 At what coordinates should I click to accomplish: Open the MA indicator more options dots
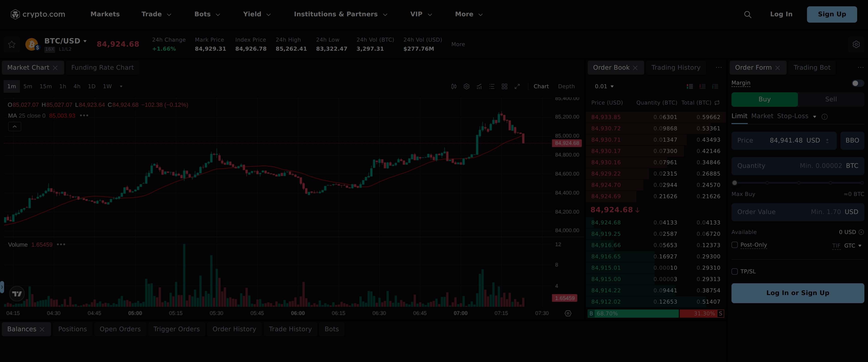click(84, 115)
